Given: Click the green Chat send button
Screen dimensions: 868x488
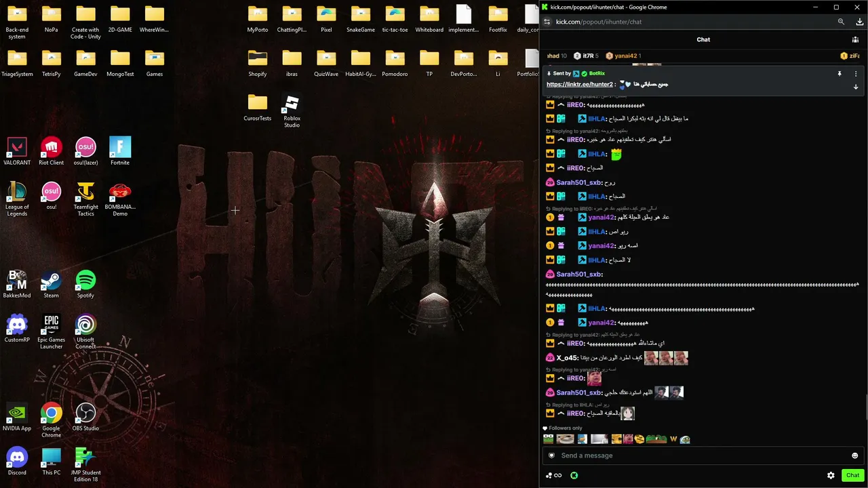Looking at the screenshot, I should (x=853, y=476).
